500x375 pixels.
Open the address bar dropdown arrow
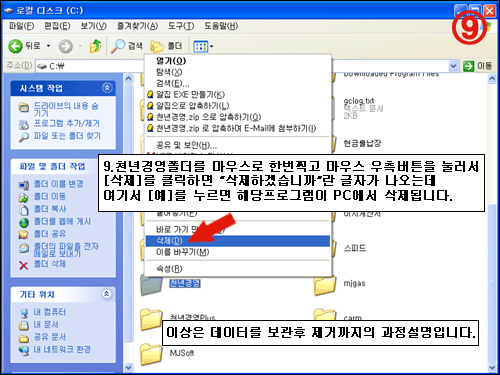453,66
